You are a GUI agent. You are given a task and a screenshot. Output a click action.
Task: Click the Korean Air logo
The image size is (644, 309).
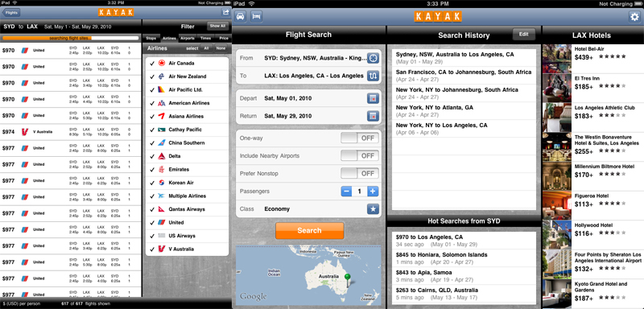click(162, 183)
